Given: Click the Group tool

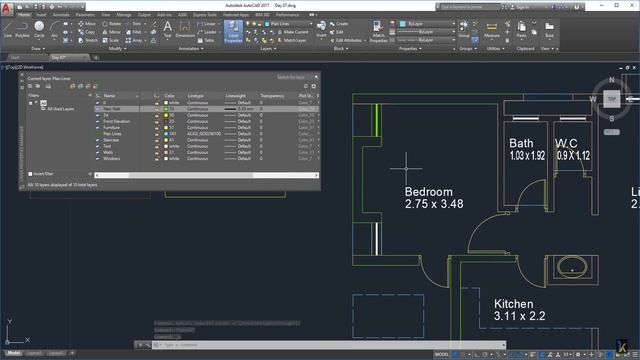Looking at the screenshot, I should tap(464, 29).
